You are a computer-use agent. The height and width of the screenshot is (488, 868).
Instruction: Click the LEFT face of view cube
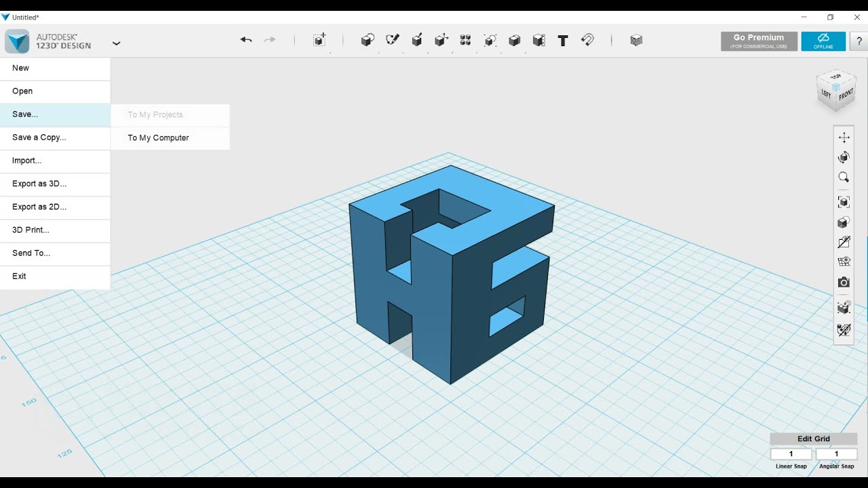[827, 94]
